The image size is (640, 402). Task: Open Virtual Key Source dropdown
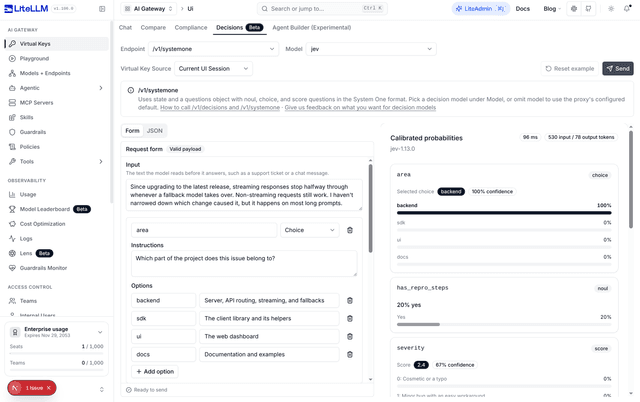[213, 69]
